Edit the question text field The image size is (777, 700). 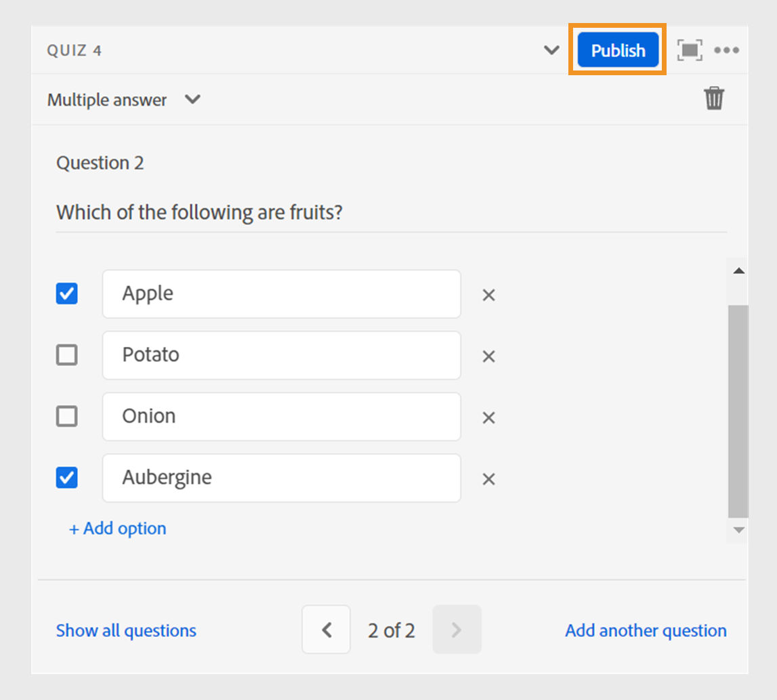[x=391, y=213]
